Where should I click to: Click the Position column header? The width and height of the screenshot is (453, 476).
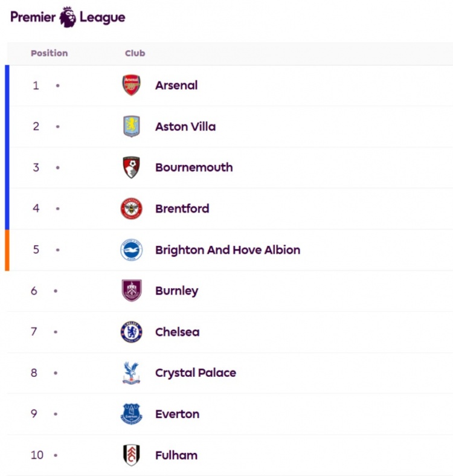coord(49,53)
